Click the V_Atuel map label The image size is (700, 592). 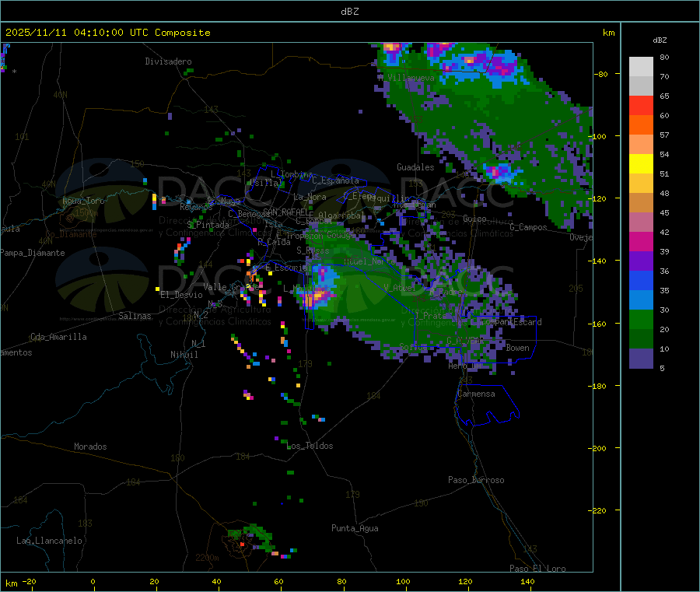click(x=400, y=289)
